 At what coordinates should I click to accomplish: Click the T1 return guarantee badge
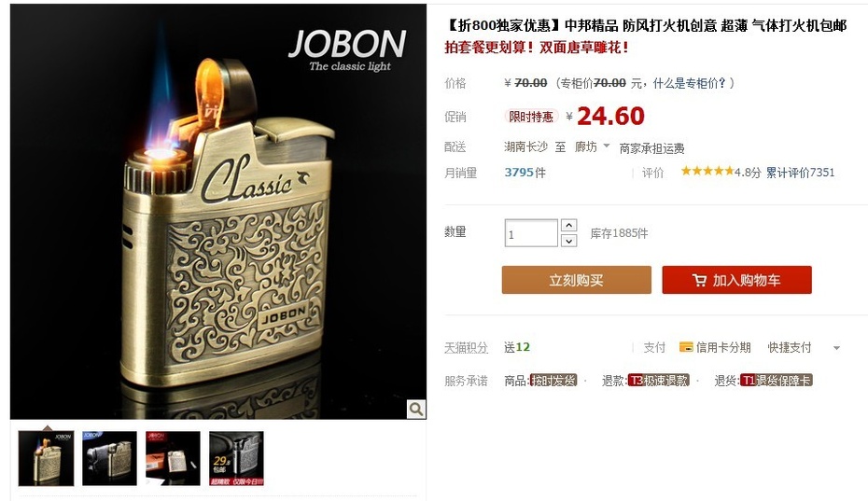click(x=777, y=381)
